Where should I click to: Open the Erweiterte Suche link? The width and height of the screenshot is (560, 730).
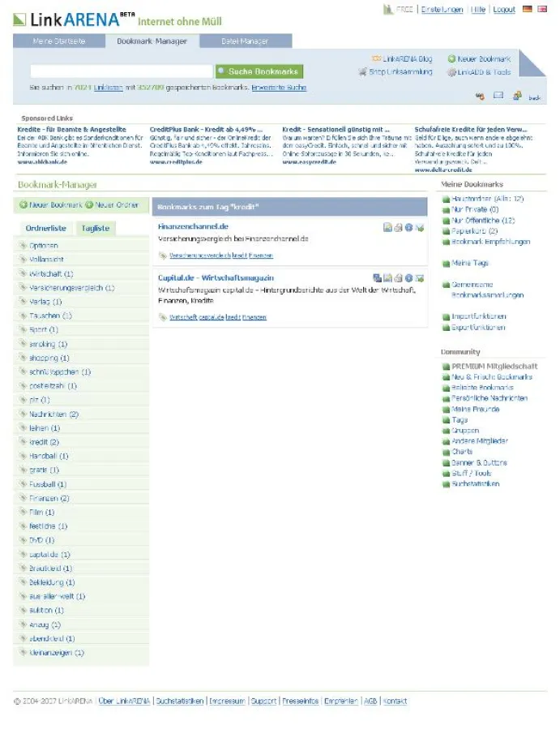click(x=279, y=88)
